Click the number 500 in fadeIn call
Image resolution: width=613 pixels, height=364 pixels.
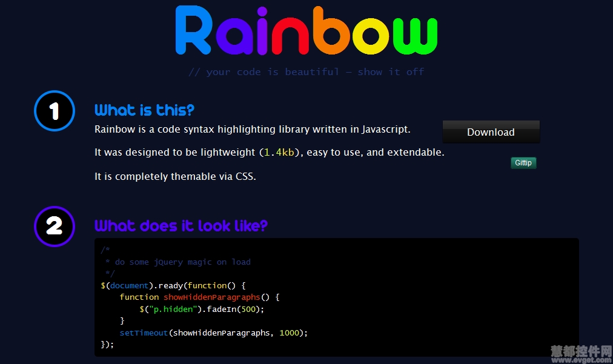click(x=248, y=309)
